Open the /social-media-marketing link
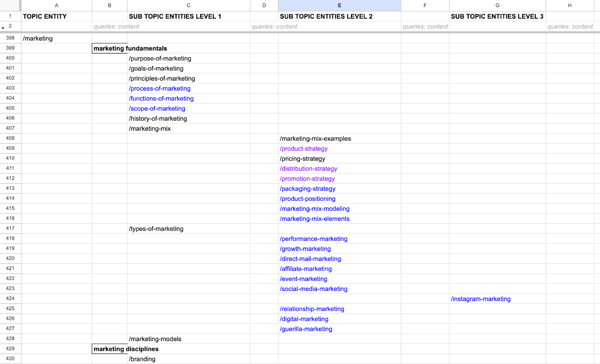 [x=313, y=289]
